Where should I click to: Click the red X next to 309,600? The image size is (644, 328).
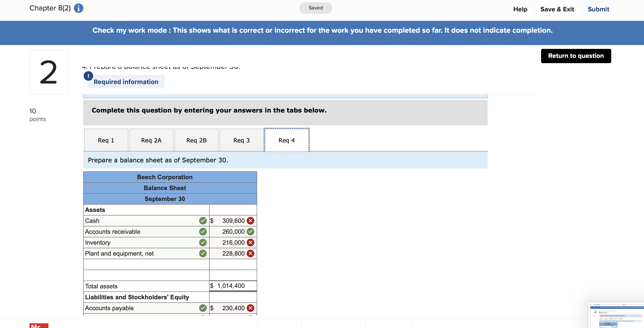(250, 221)
